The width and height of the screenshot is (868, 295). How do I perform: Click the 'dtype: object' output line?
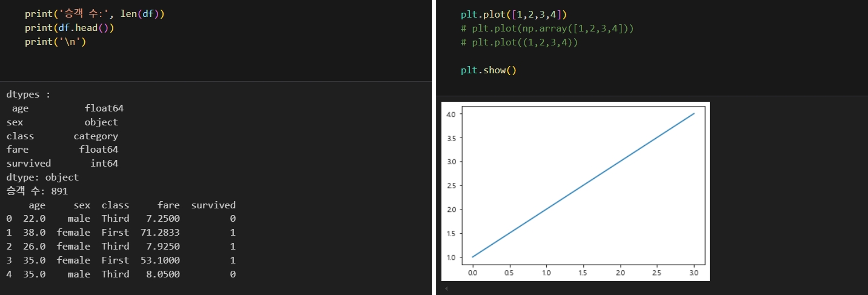[43, 177]
